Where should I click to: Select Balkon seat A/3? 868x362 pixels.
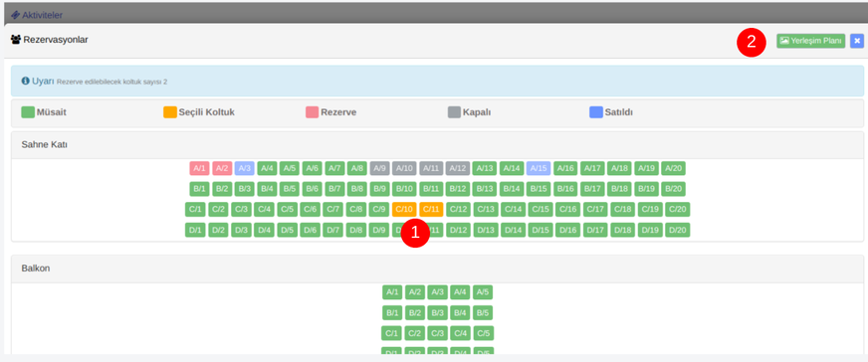click(x=437, y=291)
